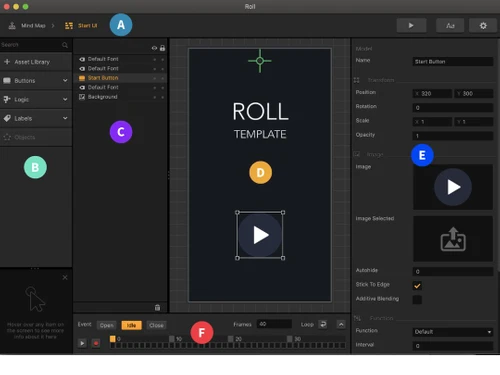The width and height of the screenshot is (500, 375).
Task: Click the Name field showing Start Button
Action: (453, 61)
